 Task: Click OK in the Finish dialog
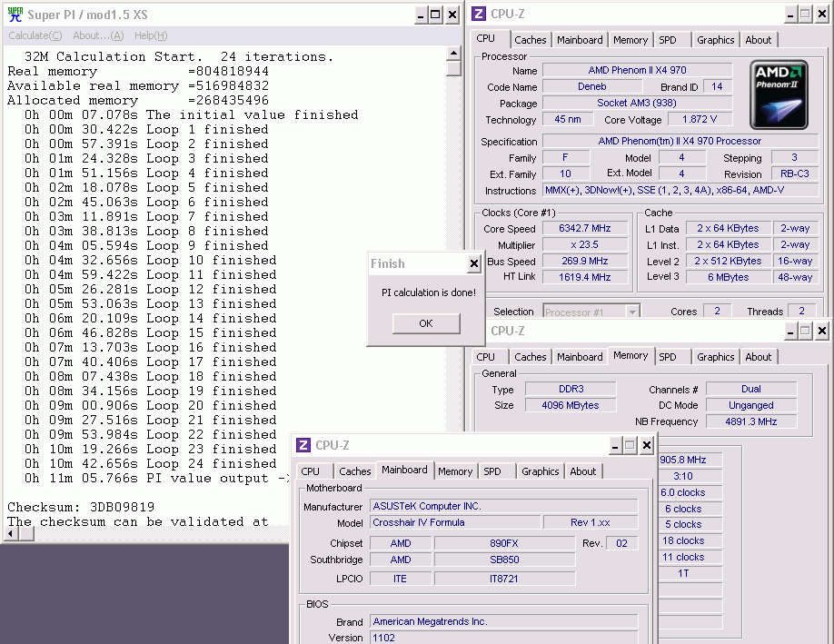click(426, 323)
